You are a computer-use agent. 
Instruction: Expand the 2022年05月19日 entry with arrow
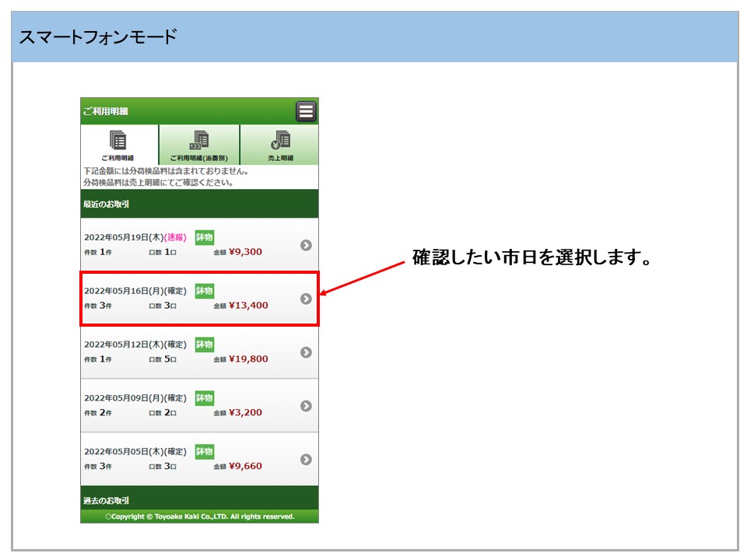click(x=306, y=245)
